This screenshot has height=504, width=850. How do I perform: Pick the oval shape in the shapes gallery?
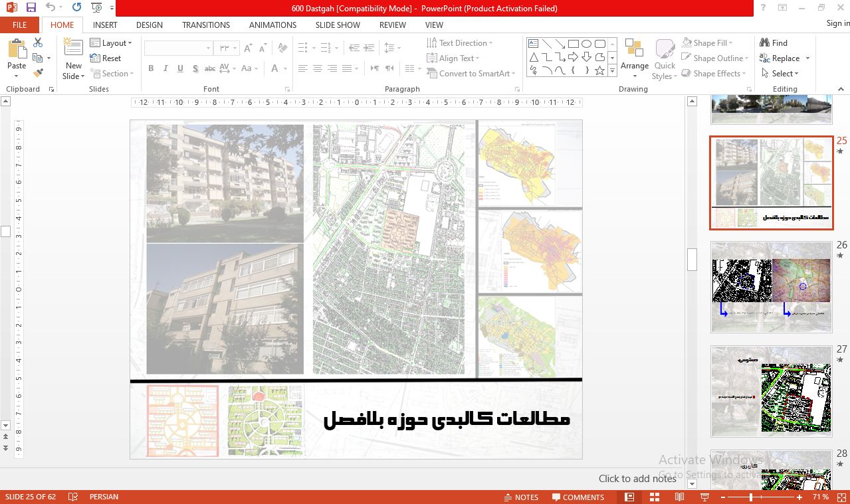[x=586, y=44]
